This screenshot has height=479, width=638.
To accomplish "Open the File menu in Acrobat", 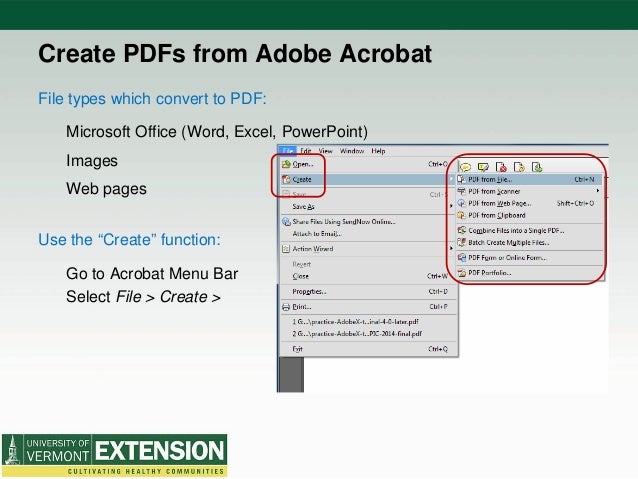I will pyautogui.click(x=288, y=151).
